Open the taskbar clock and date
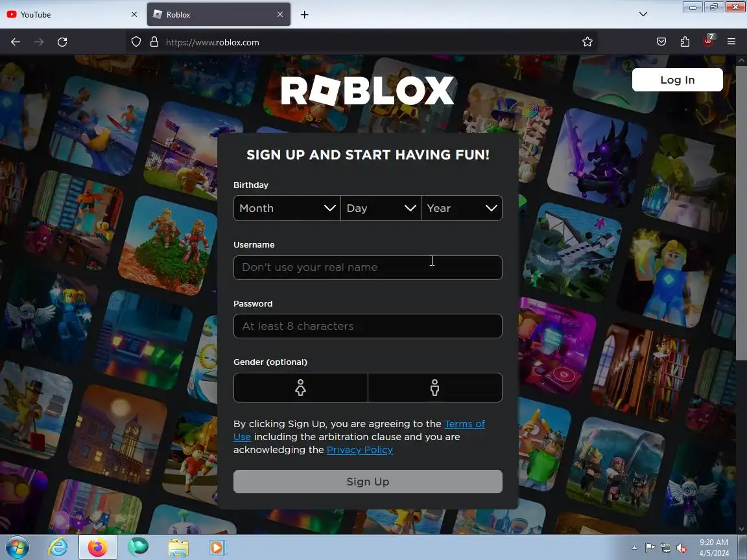747x560 pixels. pos(714,548)
